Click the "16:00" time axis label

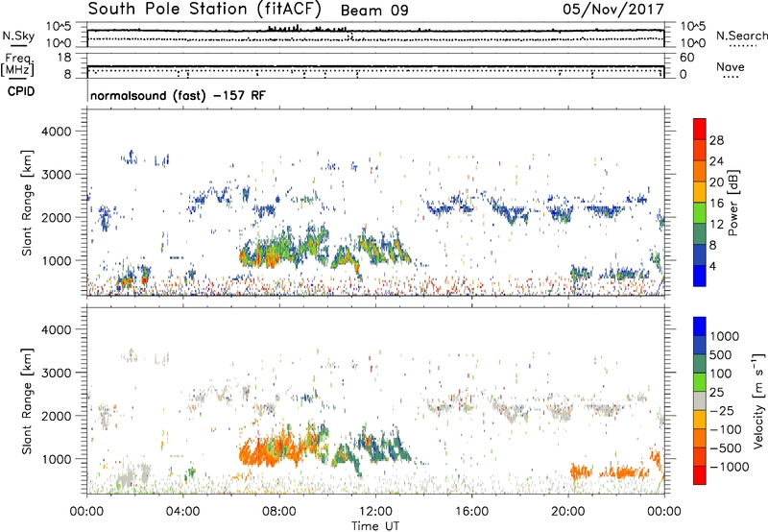pos(472,512)
